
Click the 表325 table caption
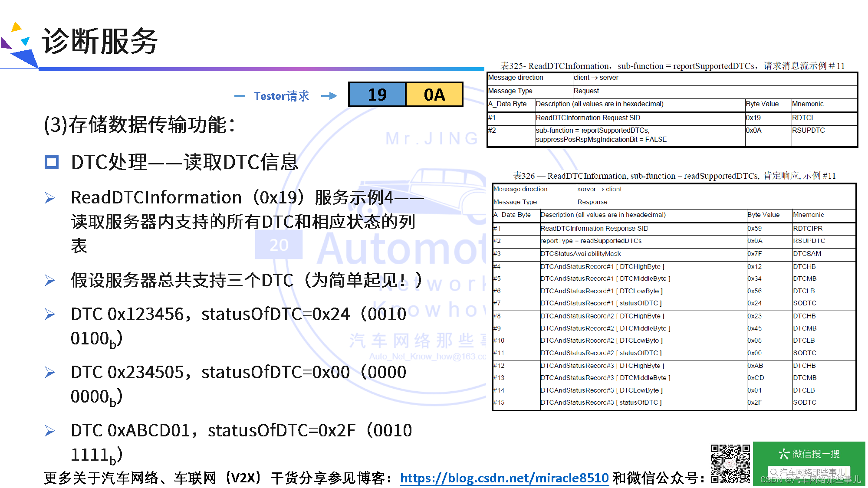[x=672, y=66]
